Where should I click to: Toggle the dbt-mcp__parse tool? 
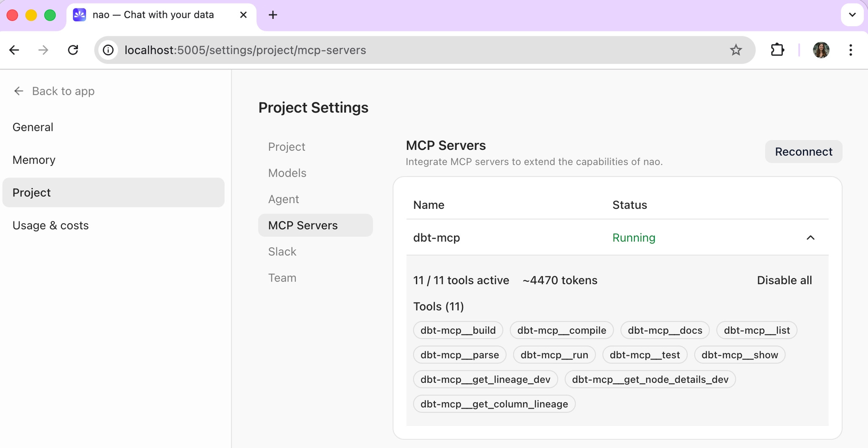[460, 355]
